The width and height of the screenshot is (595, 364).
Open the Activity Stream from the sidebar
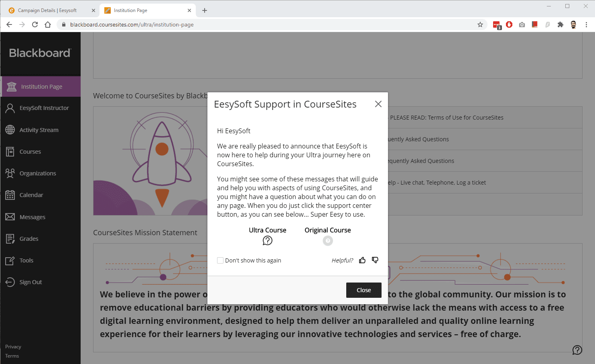[x=39, y=130]
